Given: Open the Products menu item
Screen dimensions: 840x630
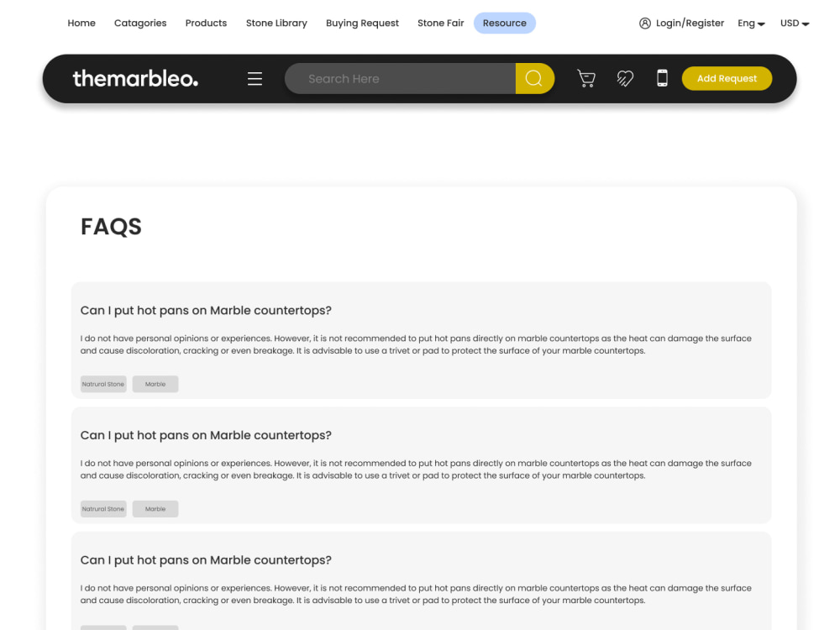Looking at the screenshot, I should [x=207, y=23].
